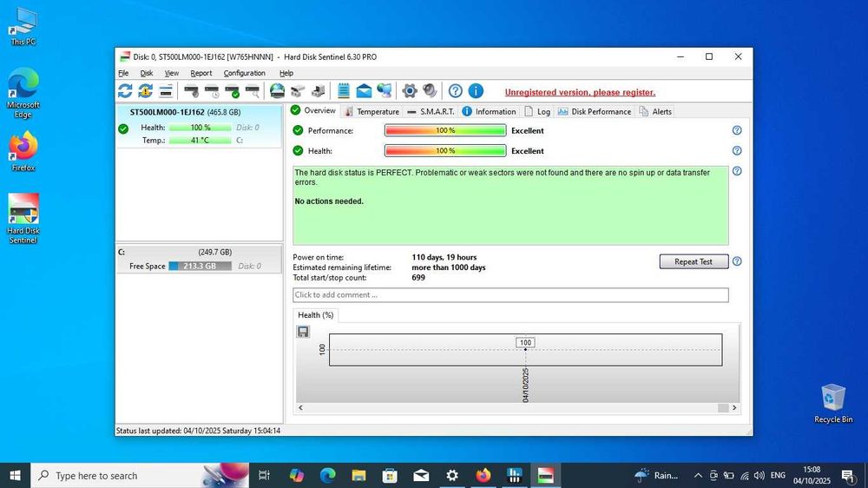The width and height of the screenshot is (868, 488).
Task: Open configuration via the gear toolbar icon
Action: (x=410, y=91)
